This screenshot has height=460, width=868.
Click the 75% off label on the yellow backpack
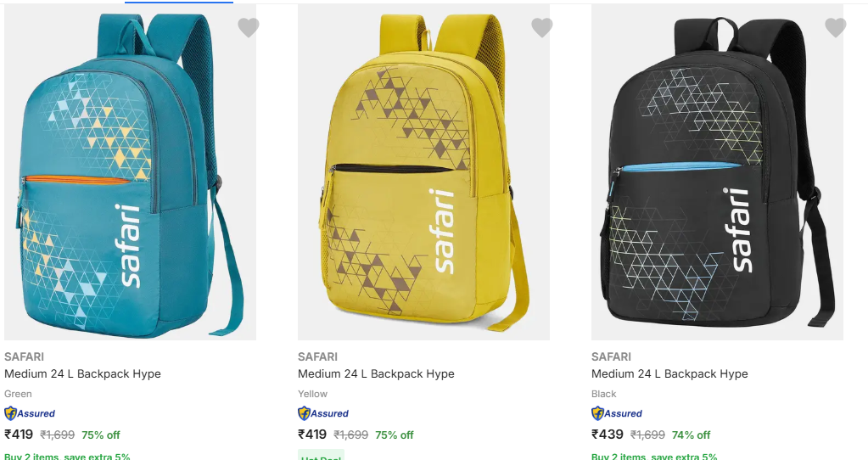395,435
